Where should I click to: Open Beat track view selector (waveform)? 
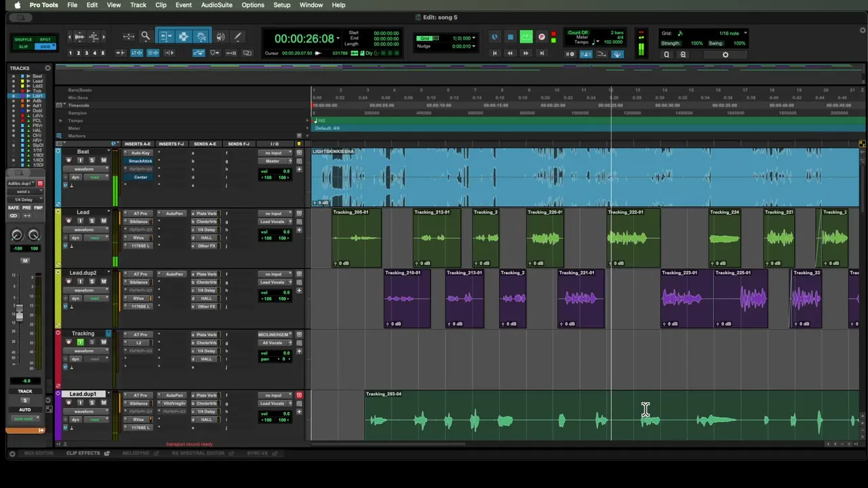(x=86, y=169)
